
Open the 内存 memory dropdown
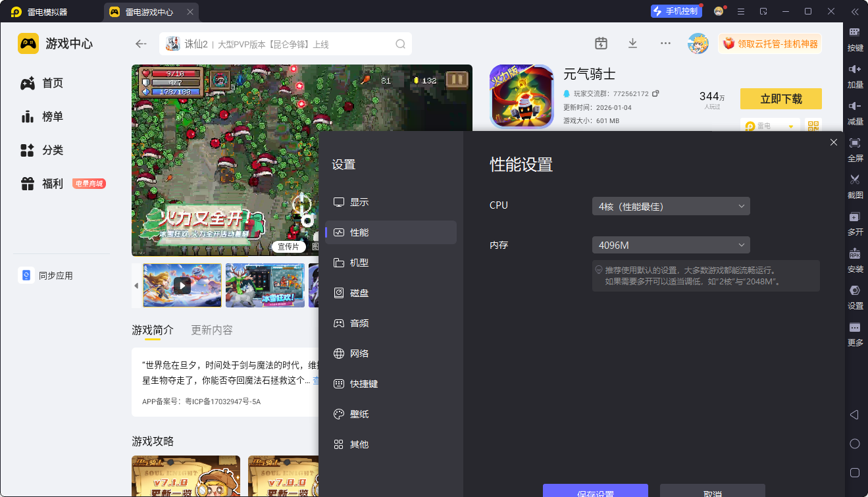tap(671, 246)
